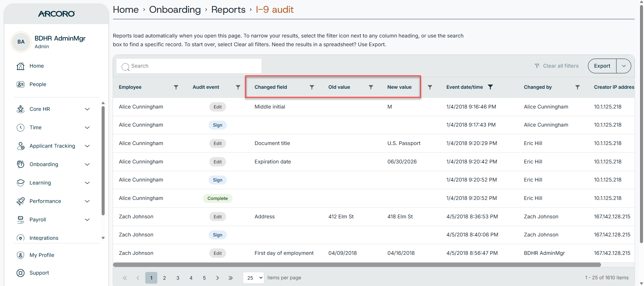This screenshot has height=286, width=644.
Task: Expand the Onboarding menu chevron
Action: coord(87,164)
